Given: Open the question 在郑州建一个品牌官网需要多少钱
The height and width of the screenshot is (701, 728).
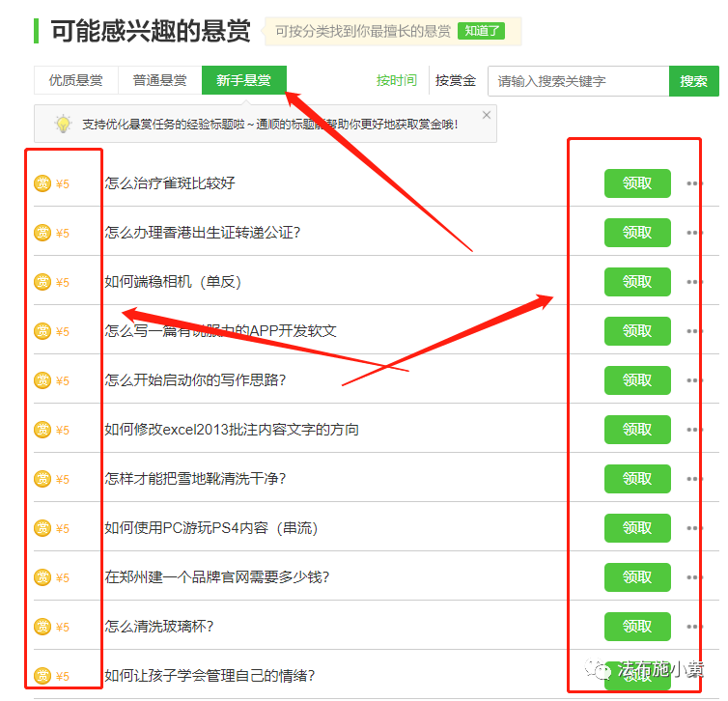Looking at the screenshot, I should 217,577.
